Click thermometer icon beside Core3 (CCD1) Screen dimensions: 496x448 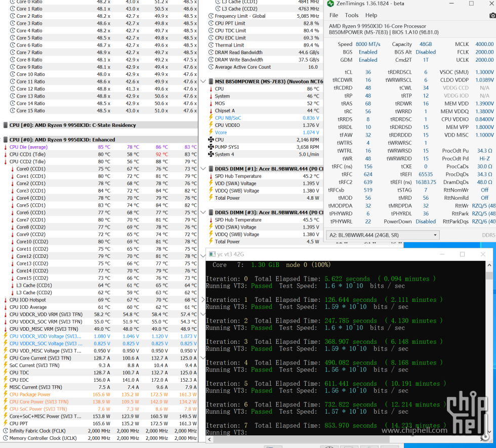pos(12,191)
